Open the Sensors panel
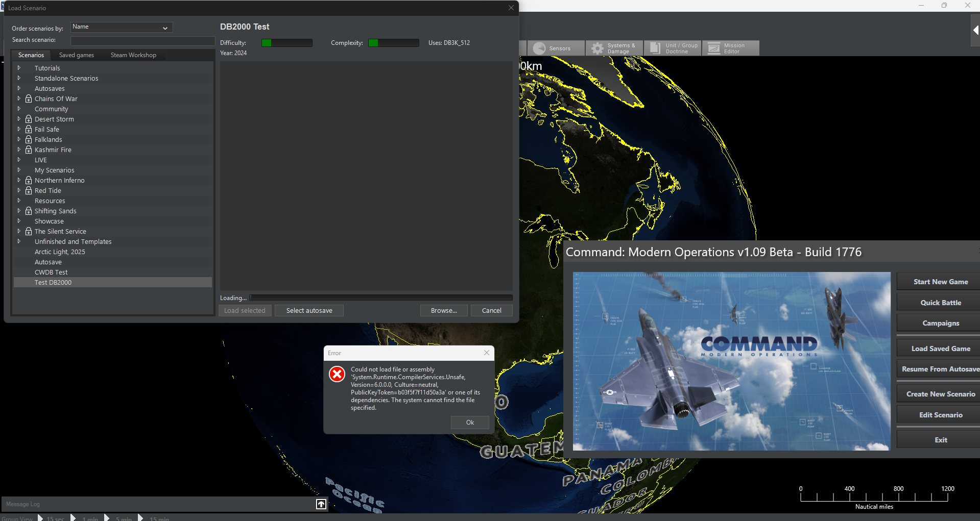This screenshot has height=521, width=980. (556, 48)
